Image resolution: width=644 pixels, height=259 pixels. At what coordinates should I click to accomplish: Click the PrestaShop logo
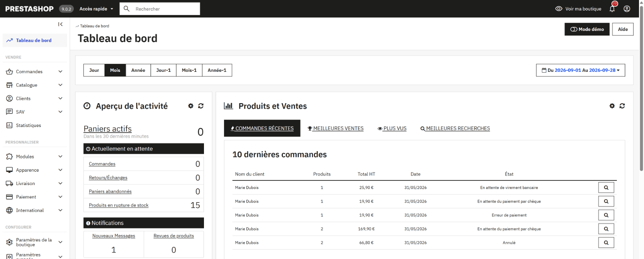point(30,9)
